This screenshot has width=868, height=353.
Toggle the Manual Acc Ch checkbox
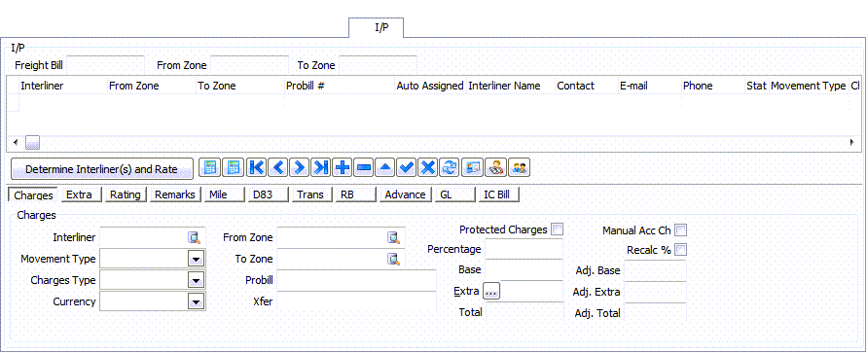[x=681, y=229]
